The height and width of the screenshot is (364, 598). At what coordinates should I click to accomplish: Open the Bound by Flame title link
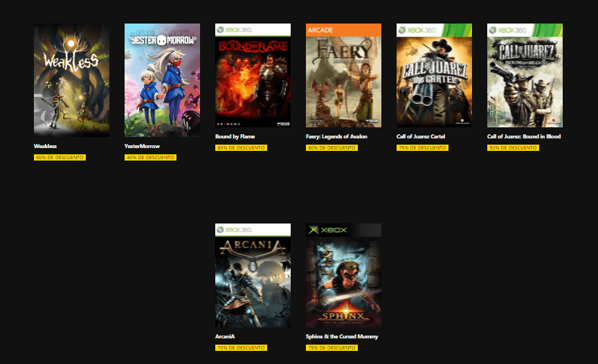235,136
